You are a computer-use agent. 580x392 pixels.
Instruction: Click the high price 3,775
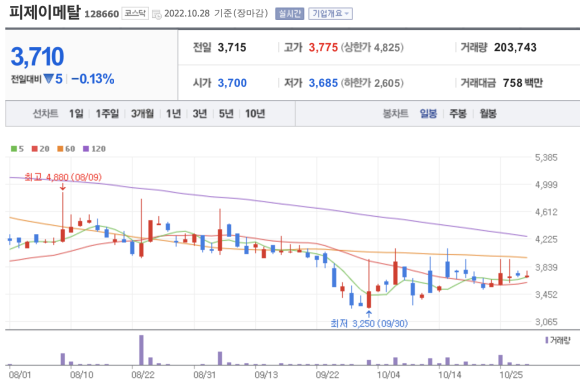pos(323,47)
